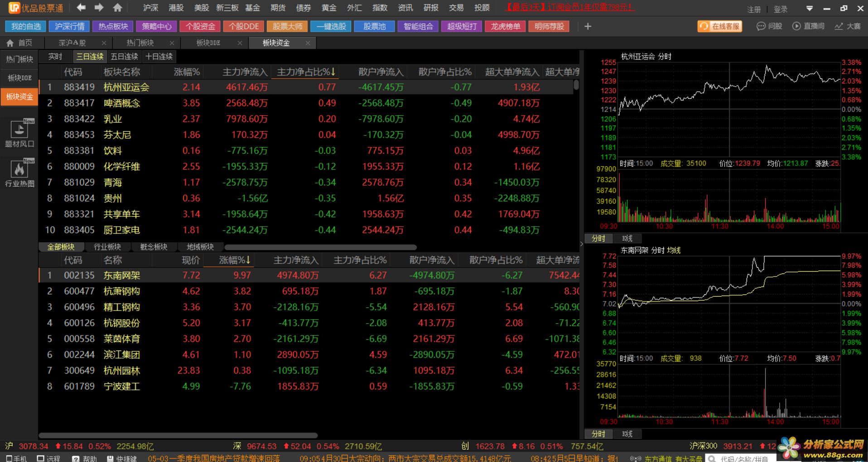The height and width of the screenshot is (462, 868).
Task: Click vertical scrollbar of sector table
Action: [576, 85]
